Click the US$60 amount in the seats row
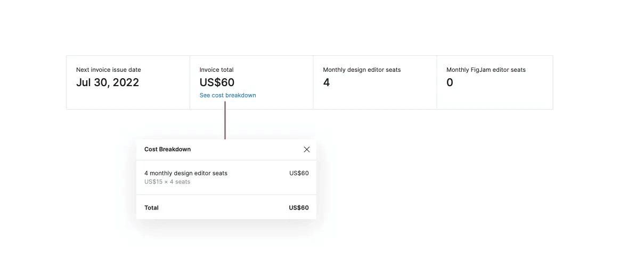Image resolution: width=644 pixels, height=276 pixels. [299, 173]
